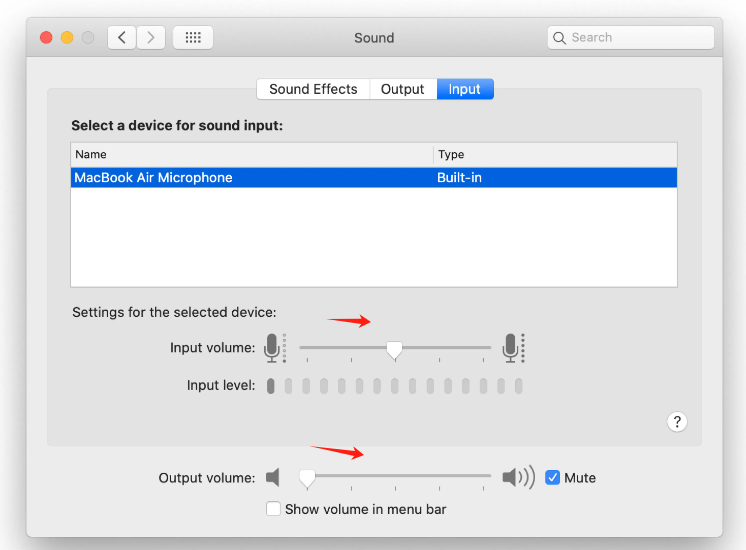The width and height of the screenshot is (746, 550).
Task: Click the magnifying glass search icon
Action: pyautogui.click(x=560, y=38)
